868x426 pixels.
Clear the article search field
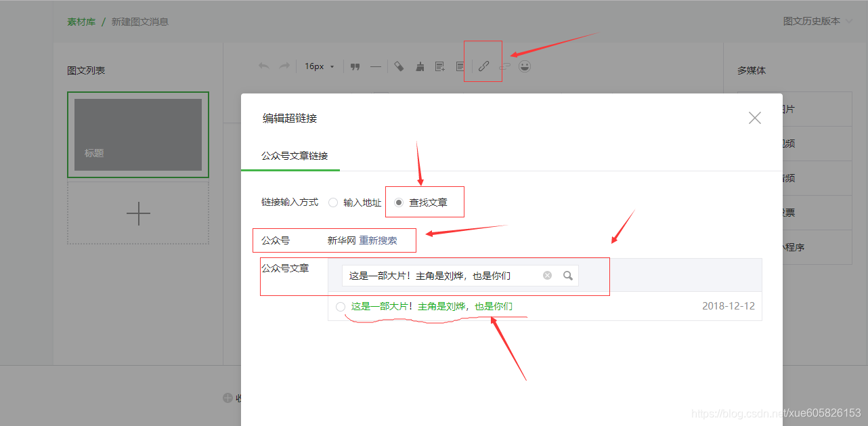pyautogui.click(x=547, y=276)
